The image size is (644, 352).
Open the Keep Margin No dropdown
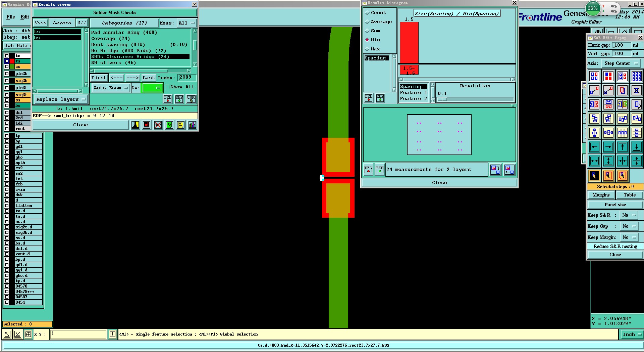point(629,237)
